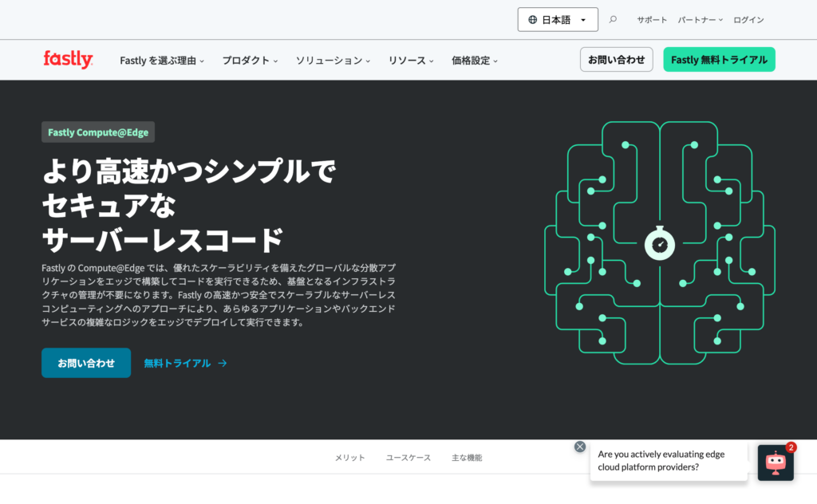The image size is (817, 504).
Task: Click the Fastly logo
Action: [68, 59]
